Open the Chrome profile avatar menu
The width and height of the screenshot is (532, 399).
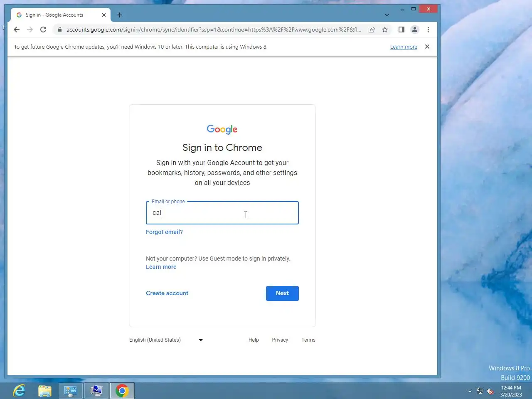point(415,30)
